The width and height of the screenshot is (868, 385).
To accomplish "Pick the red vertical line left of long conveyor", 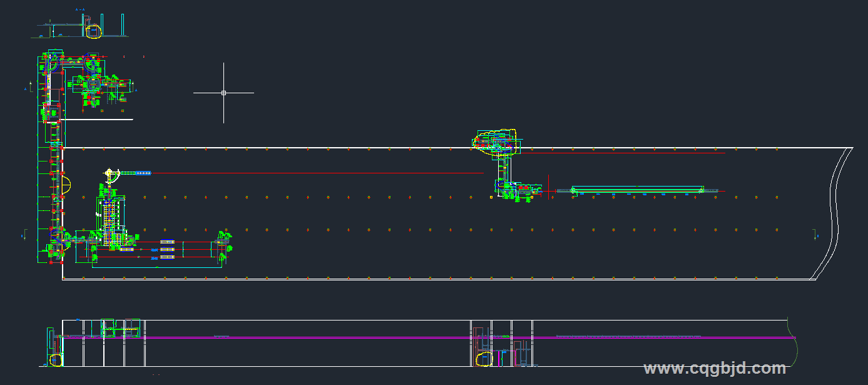I will tap(548, 187).
